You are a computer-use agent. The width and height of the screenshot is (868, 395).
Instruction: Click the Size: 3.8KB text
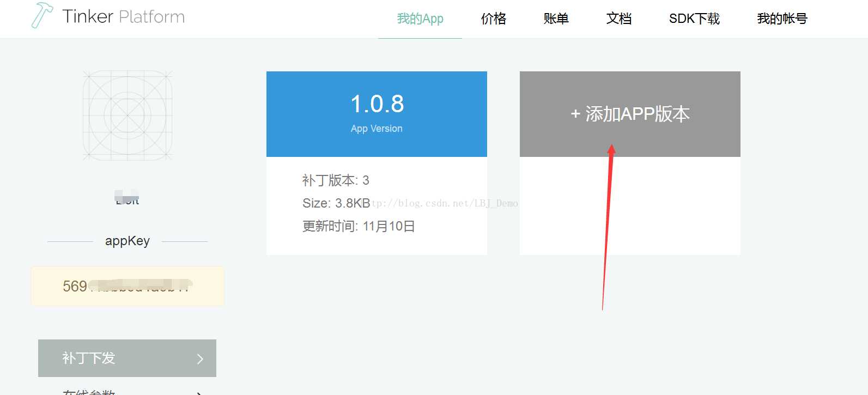pos(336,203)
